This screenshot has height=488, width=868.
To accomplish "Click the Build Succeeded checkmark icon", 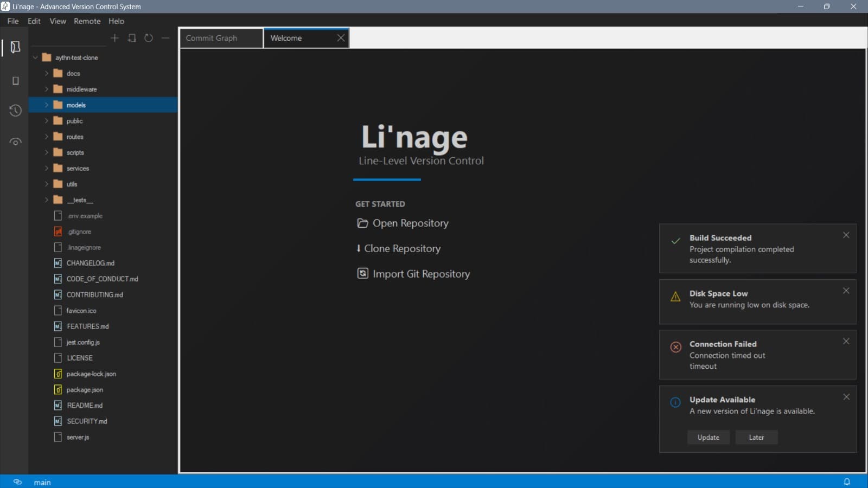I will pos(675,241).
